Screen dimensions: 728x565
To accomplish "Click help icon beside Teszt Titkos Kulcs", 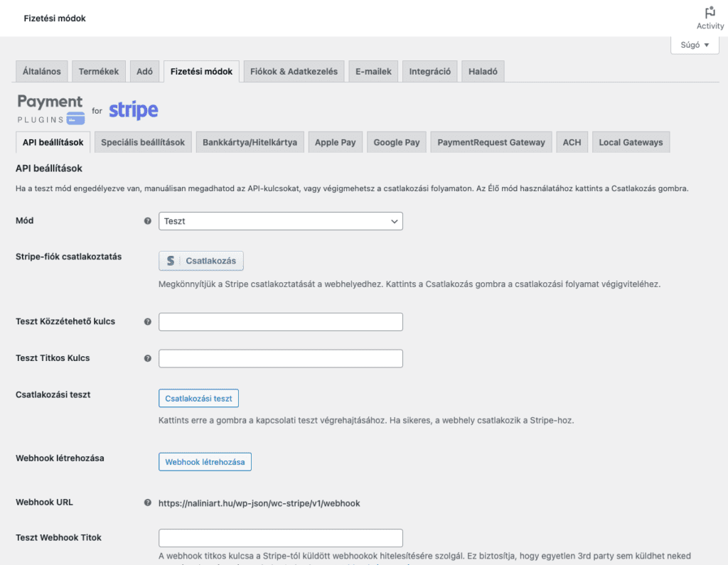I will pos(148,358).
